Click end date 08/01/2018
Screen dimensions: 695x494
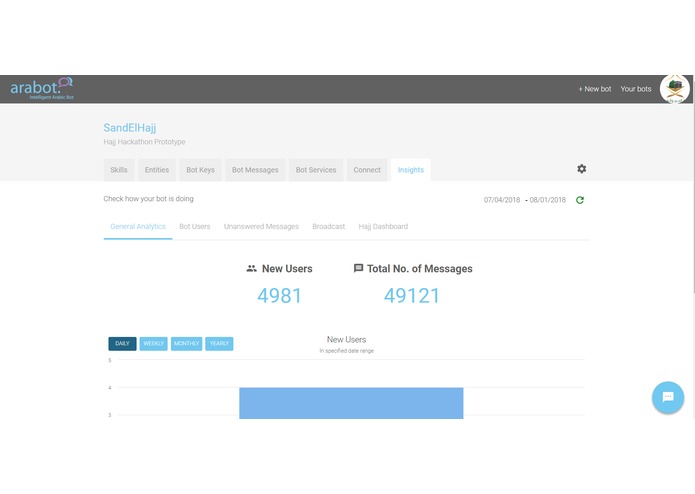point(548,200)
